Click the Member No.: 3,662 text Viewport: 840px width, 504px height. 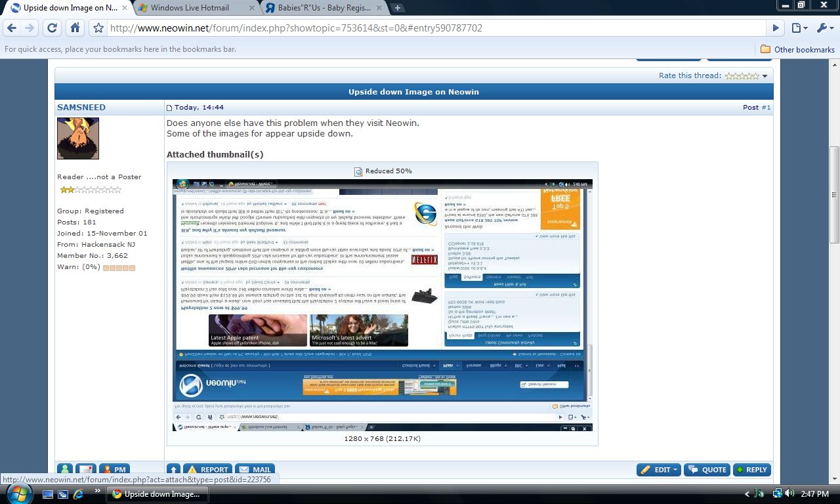pos(93,256)
